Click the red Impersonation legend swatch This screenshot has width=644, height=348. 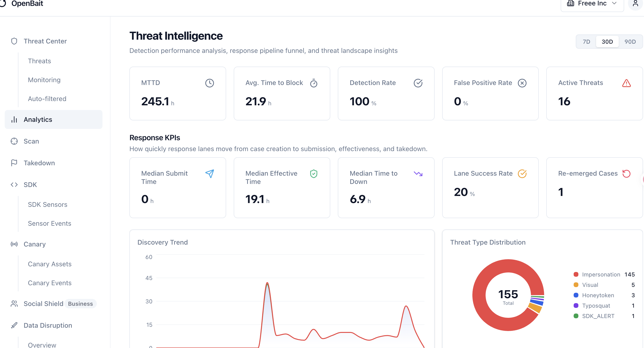pos(576,275)
